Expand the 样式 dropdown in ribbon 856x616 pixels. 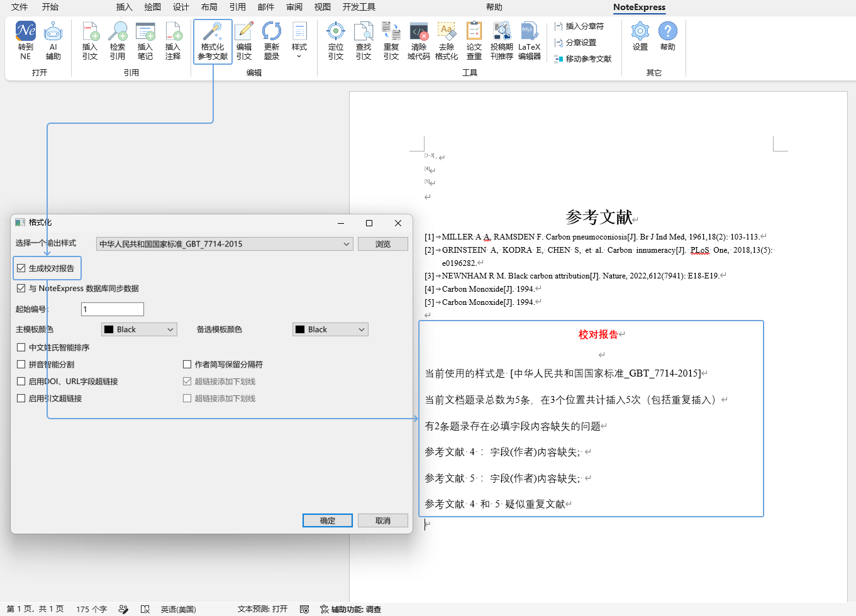(299, 41)
